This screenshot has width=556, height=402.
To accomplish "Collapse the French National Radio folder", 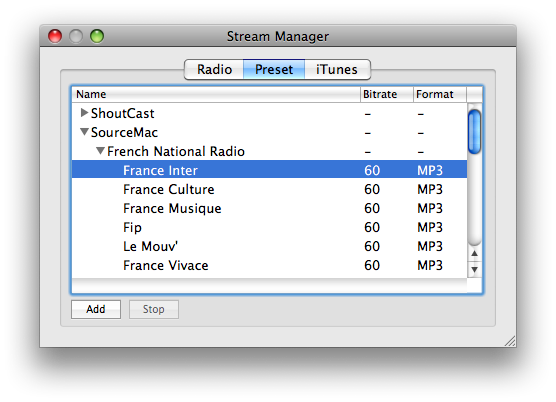I will [x=101, y=151].
